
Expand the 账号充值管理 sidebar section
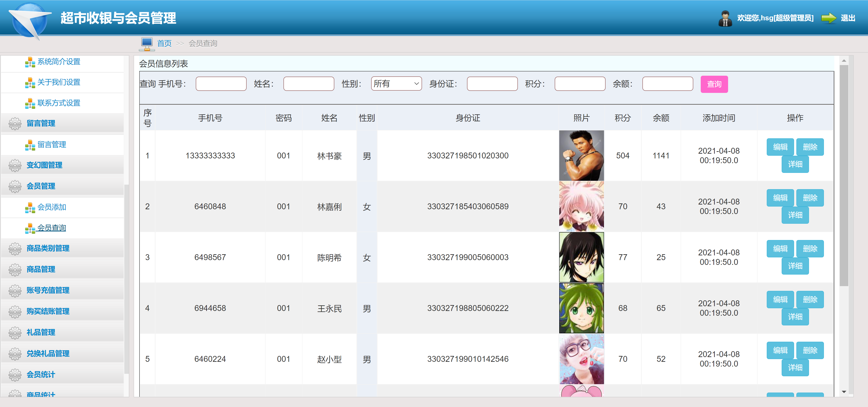[48, 290]
